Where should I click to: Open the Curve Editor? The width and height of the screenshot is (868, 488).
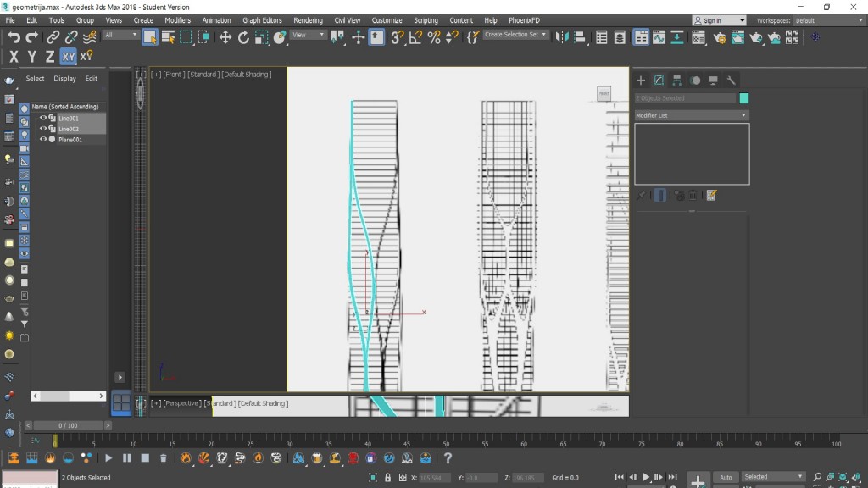659,37
